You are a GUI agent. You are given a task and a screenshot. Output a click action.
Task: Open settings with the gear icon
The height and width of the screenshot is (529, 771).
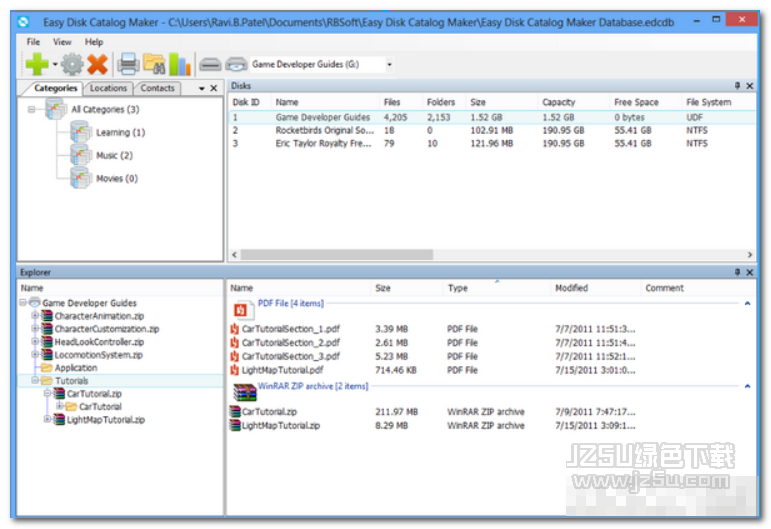[x=72, y=64]
